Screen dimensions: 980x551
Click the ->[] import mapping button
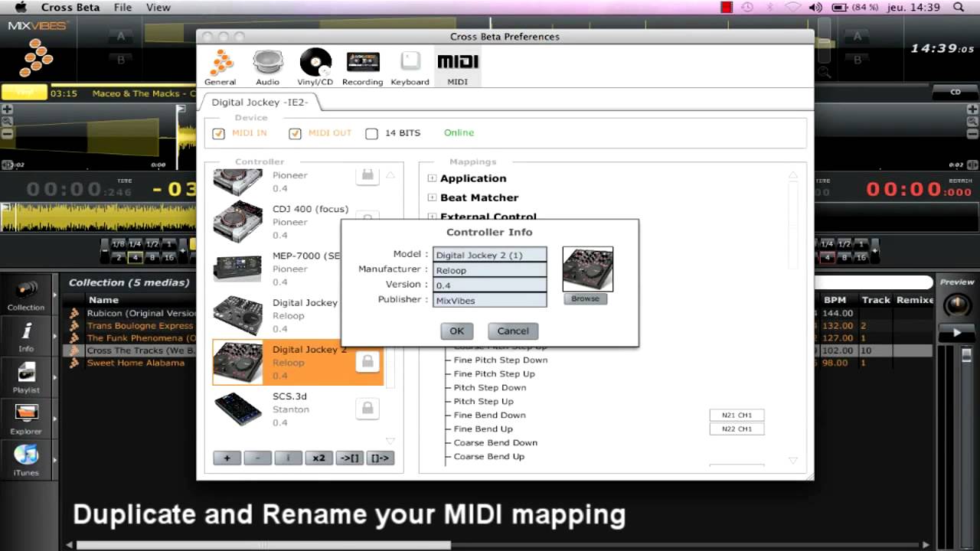pos(349,458)
